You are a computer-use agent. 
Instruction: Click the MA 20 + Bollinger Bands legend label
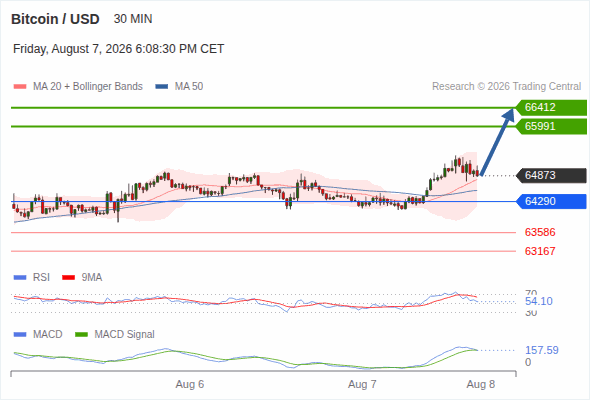tap(88, 87)
